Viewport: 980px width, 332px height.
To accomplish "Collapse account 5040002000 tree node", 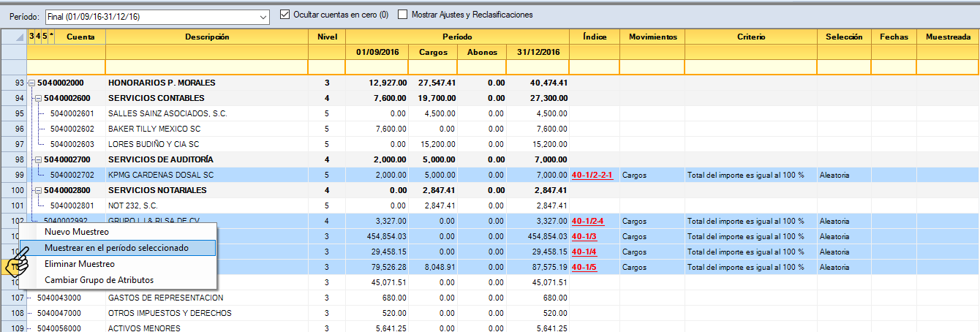I will coord(31,83).
